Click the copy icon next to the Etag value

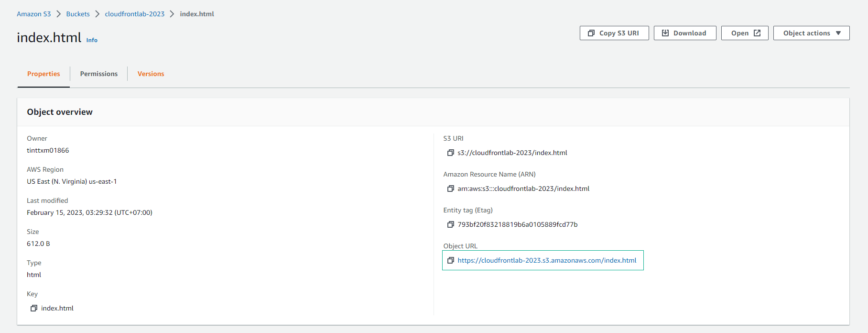[x=450, y=224]
